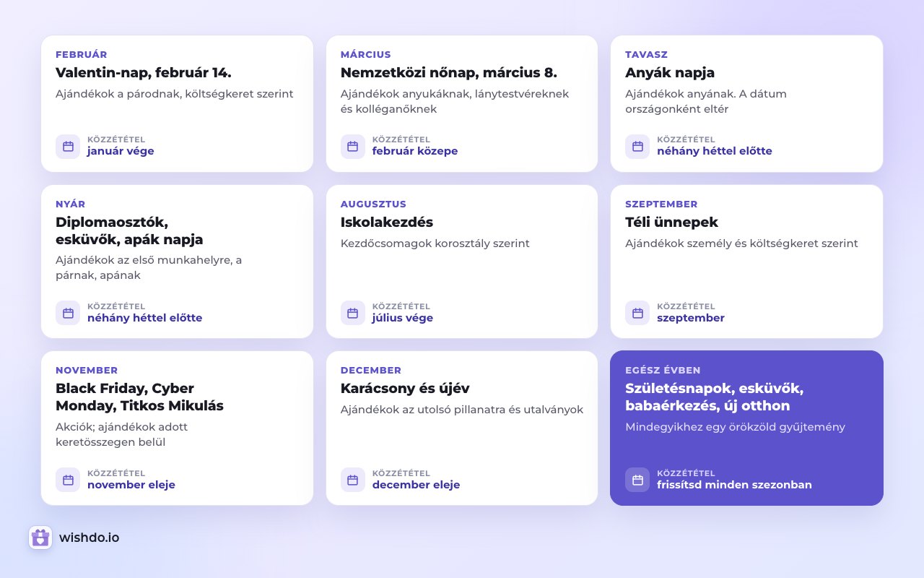
Task: Click the wishdo.io gift logo icon
Action: 40,538
